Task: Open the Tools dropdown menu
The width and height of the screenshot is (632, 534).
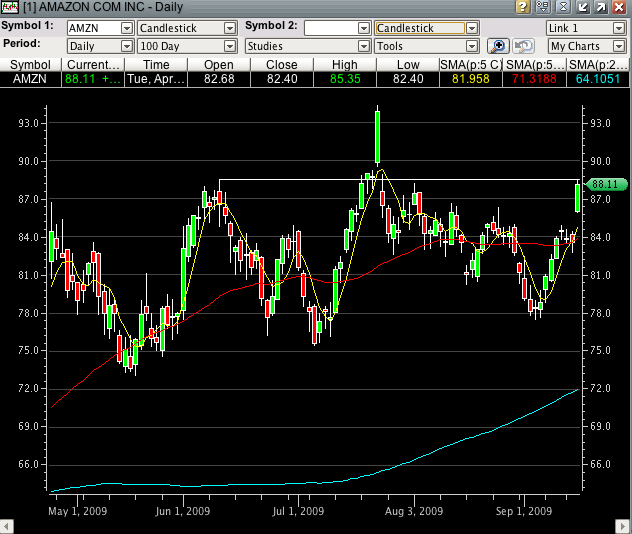Action: (471, 46)
